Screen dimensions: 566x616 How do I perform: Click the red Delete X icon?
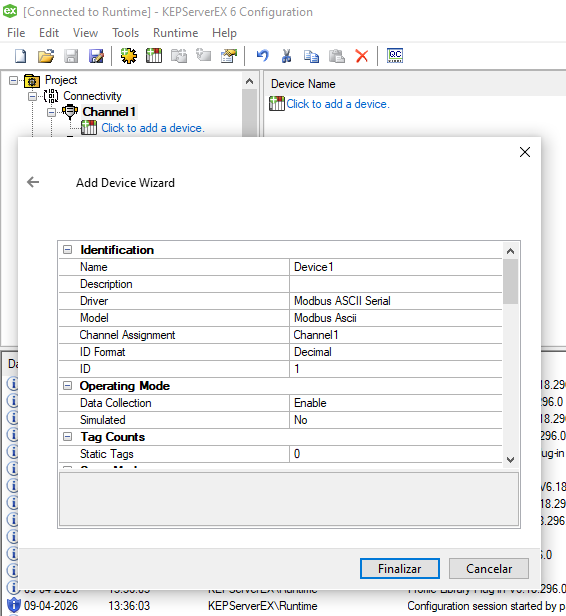click(x=362, y=56)
